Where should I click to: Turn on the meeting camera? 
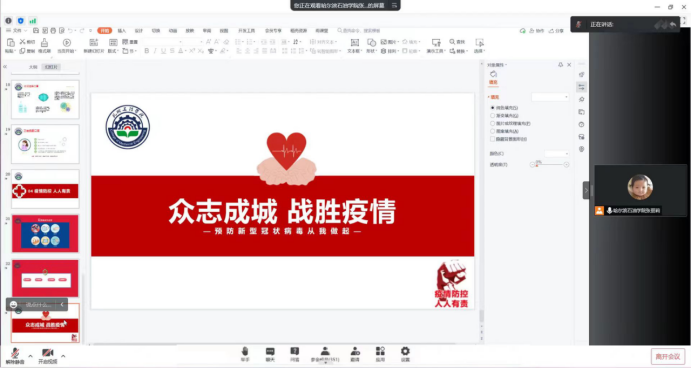(x=48, y=356)
